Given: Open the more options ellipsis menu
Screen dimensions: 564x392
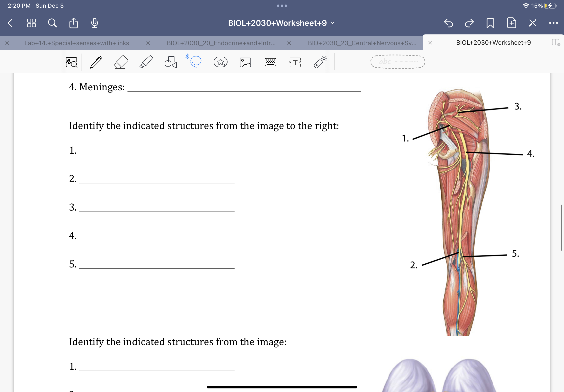Looking at the screenshot, I should coord(553,23).
